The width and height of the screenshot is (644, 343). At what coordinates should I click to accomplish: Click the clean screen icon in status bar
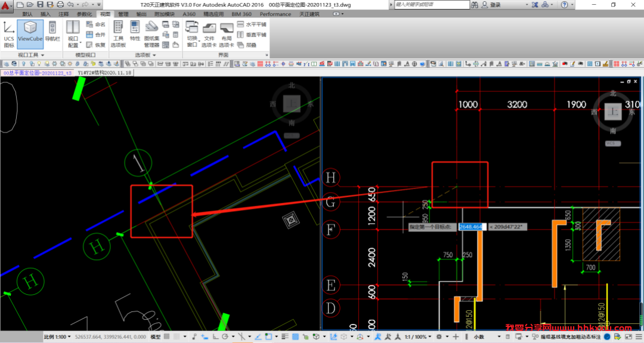[x=628, y=337]
